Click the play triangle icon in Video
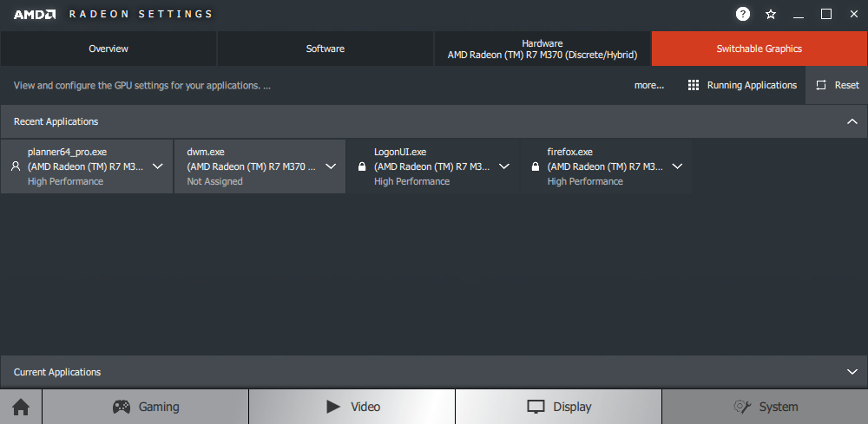 pos(333,407)
